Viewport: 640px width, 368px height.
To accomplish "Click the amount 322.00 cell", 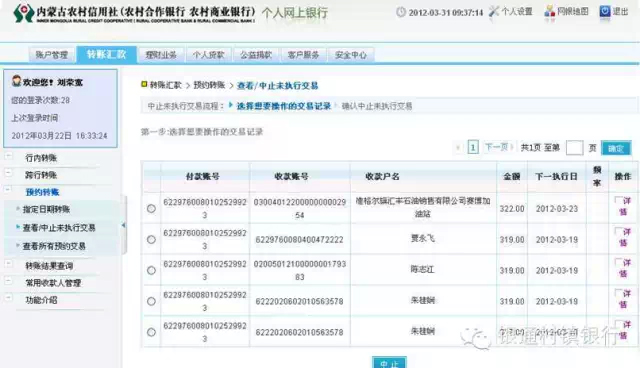I will (x=512, y=209).
